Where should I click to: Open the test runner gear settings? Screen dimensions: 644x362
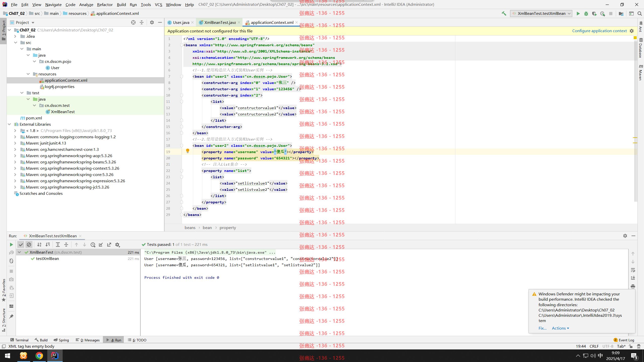click(x=117, y=245)
